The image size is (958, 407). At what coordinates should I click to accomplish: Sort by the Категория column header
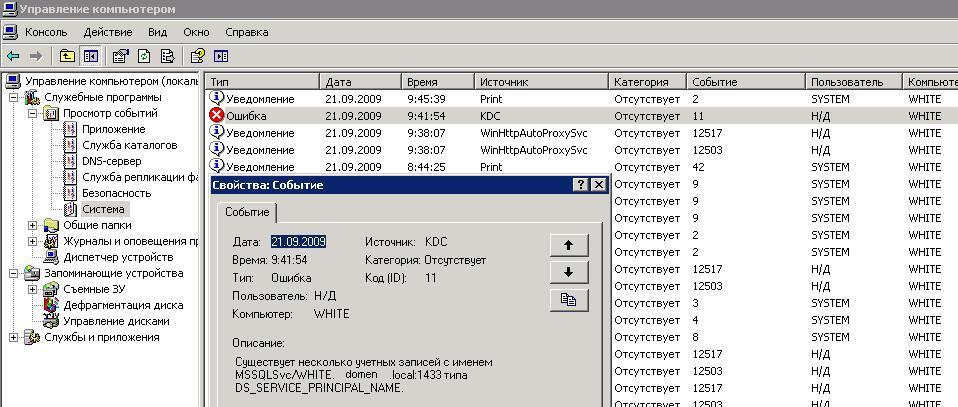[648, 81]
